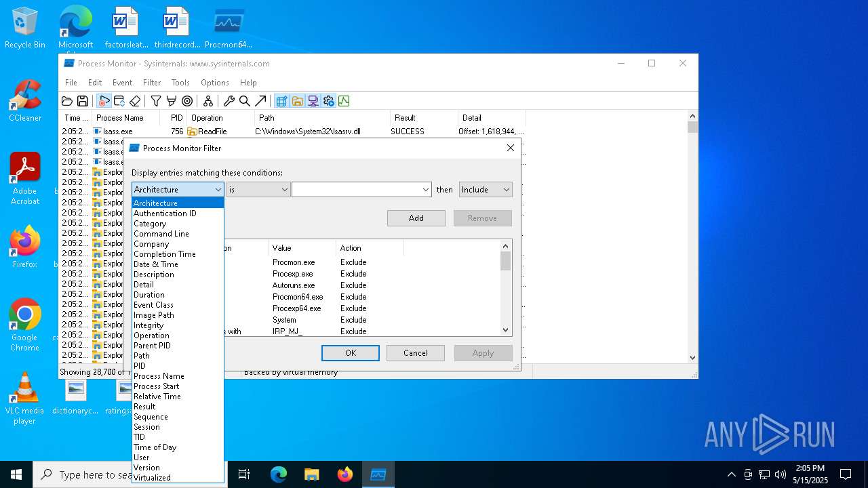Image resolution: width=868 pixels, height=488 pixels.
Task: Toggle the Capture events icon
Action: point(104,101)
